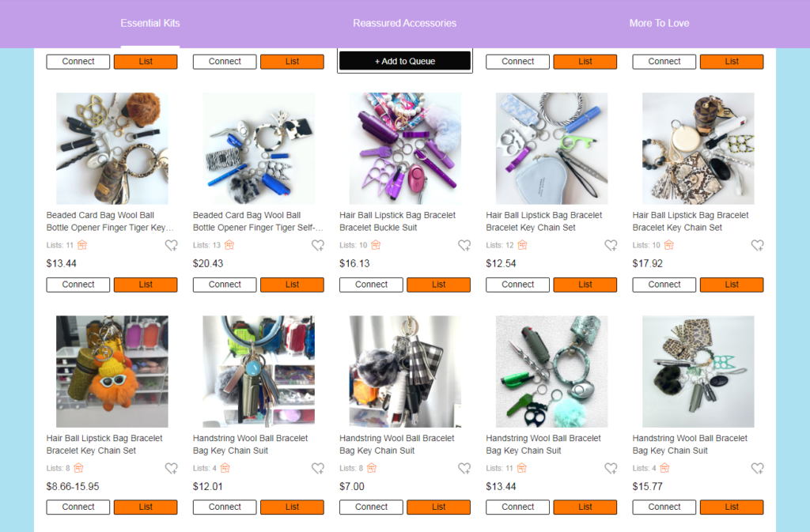This screenshot has width=810, height=532.
Task: Open the Essential Kits tab
Action: pos(150,23)
